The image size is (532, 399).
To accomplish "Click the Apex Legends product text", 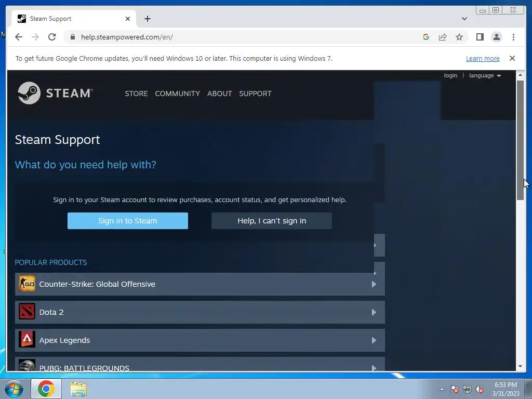I will tap(64, 340).
